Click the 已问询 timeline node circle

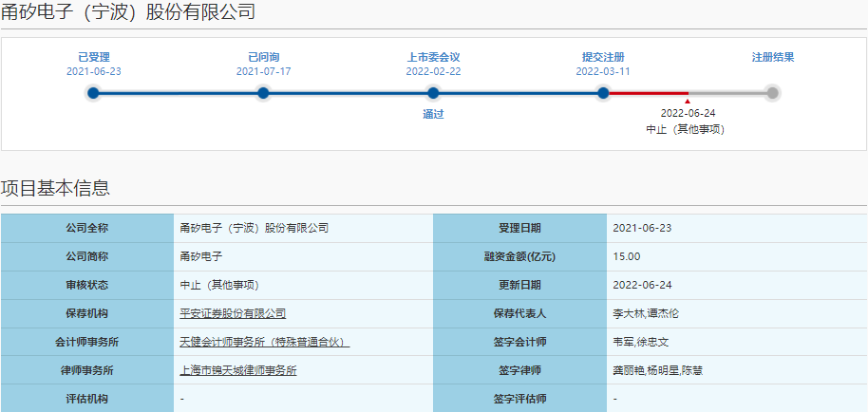click(263, 93)
